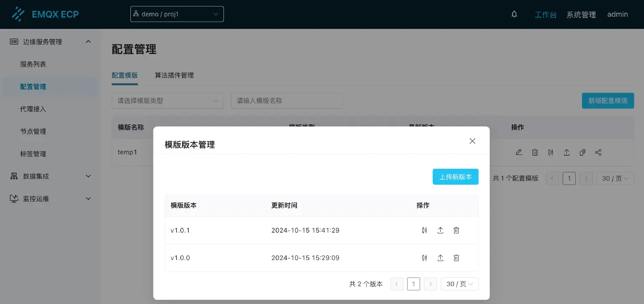This screenshot has width=644, height=304.
Task: Export v1.0.0 using the upload icon
Action: point(440,258)
